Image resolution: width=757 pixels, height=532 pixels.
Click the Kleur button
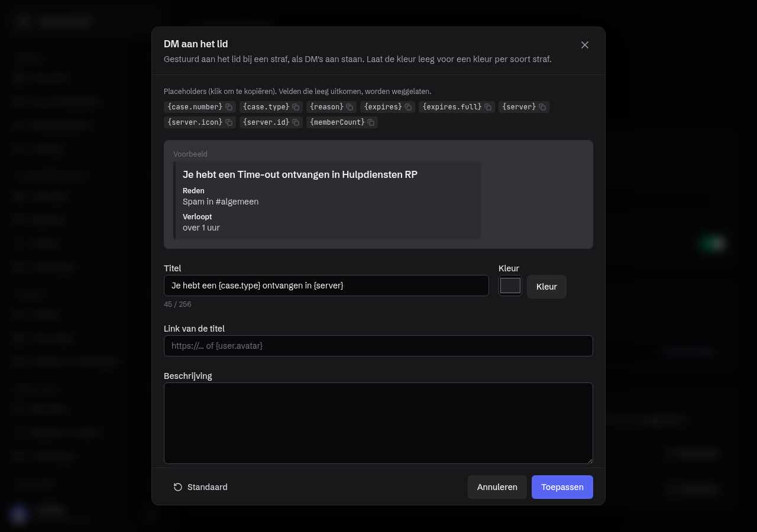[x=546, y=287]
